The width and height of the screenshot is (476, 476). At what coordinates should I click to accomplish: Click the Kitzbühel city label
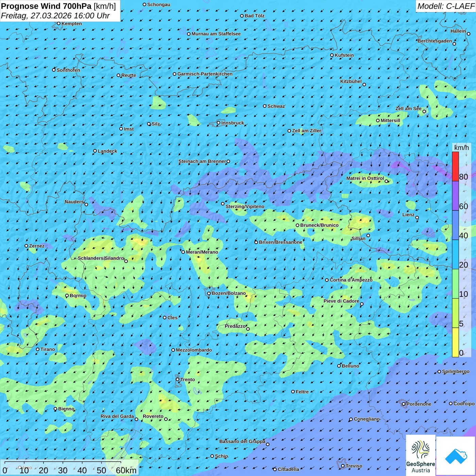click(x=351, y=81)
